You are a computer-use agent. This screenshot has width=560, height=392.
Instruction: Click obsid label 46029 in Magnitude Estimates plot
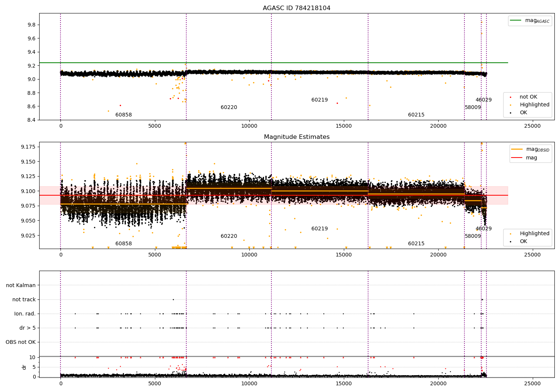pos(483,229)
